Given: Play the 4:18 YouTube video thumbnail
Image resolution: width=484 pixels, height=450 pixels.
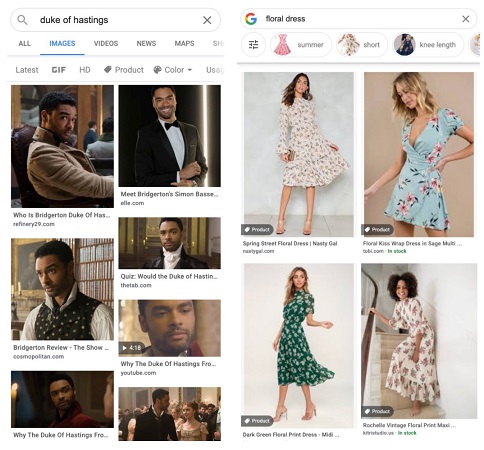Looking at the screenshot, I should (169, 328).
